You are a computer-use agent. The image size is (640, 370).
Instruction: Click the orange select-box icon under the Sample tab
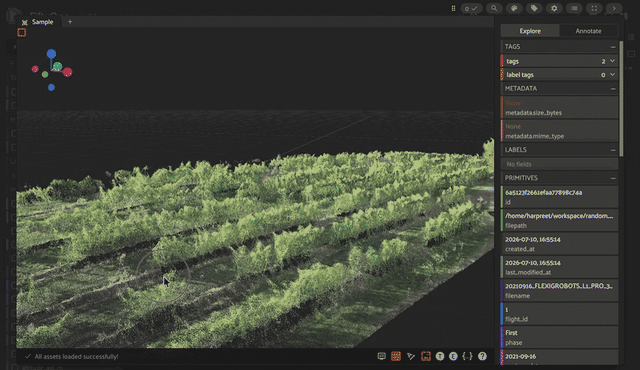pos(22,33)
